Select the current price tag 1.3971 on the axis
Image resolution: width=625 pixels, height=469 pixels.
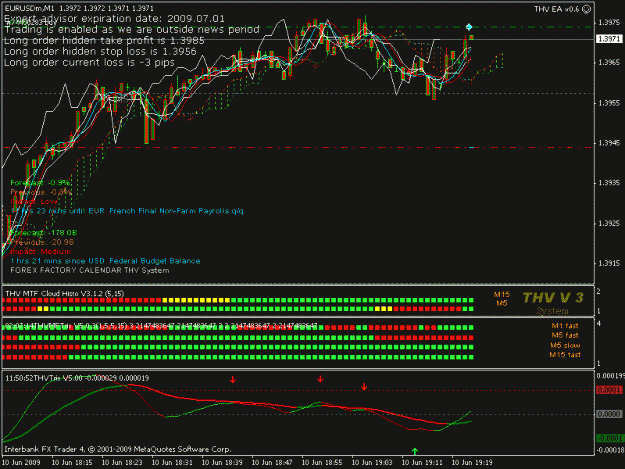[609, 39]
